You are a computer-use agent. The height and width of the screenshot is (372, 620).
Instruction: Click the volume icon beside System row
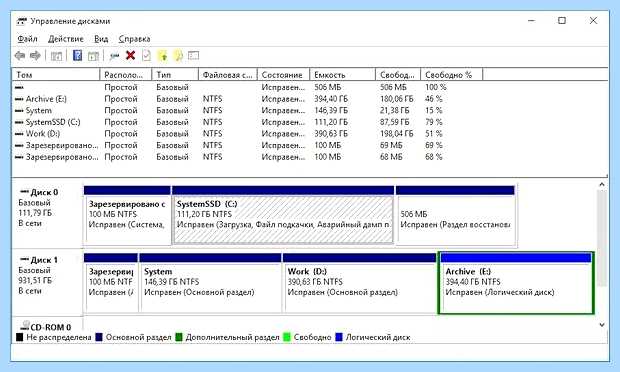(19, 111)
